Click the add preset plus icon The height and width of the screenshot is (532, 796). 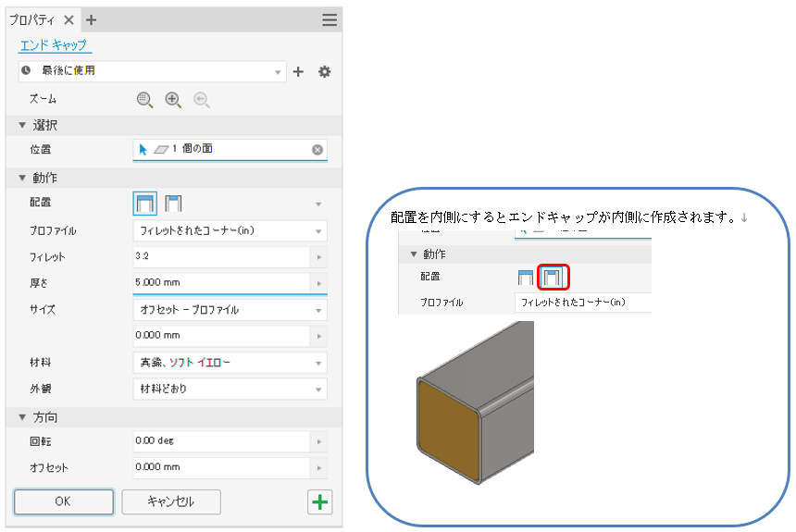[x=298, y=71]
